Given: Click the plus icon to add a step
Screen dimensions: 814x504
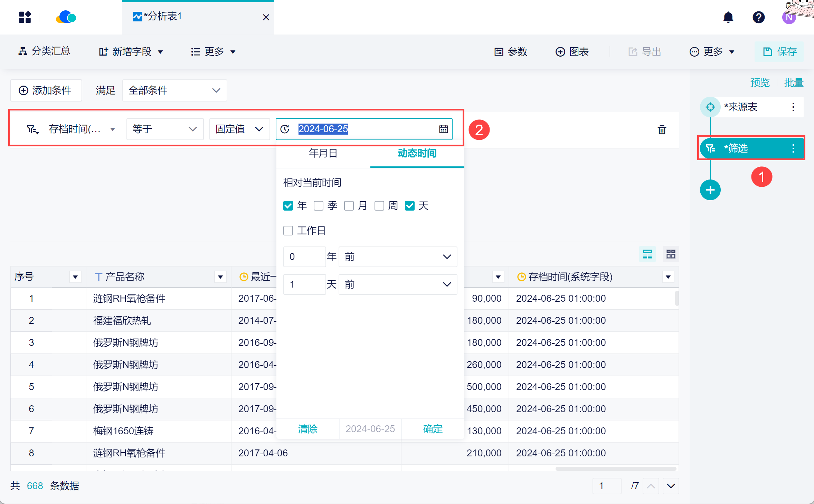Looking at the screenshot, I should 710,190.
